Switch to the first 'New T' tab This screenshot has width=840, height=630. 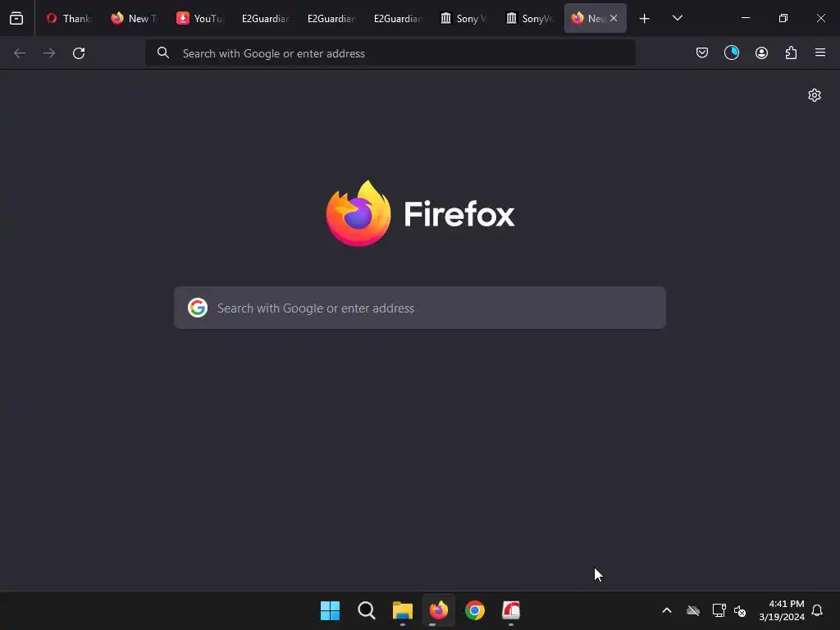pyautogui.click(x=135, y=18)
